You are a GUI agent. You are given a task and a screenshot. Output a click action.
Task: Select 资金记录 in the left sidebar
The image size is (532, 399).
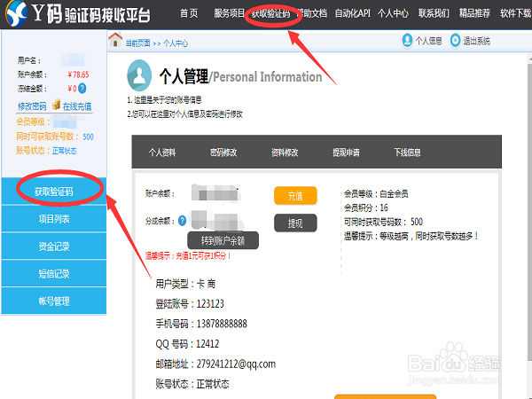click(x=54, y=246)
